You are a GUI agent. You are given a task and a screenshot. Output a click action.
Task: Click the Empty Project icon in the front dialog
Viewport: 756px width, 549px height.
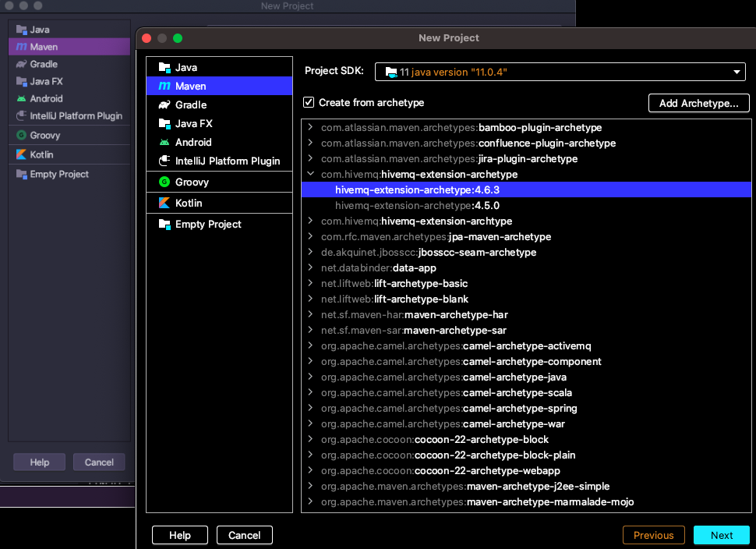[164, 224]
